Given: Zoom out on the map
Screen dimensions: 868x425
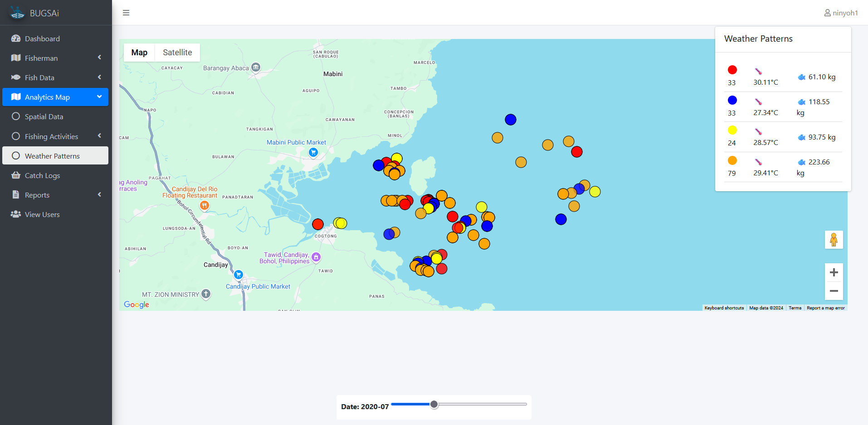Looking at the screenshot, I should [834, 291].
